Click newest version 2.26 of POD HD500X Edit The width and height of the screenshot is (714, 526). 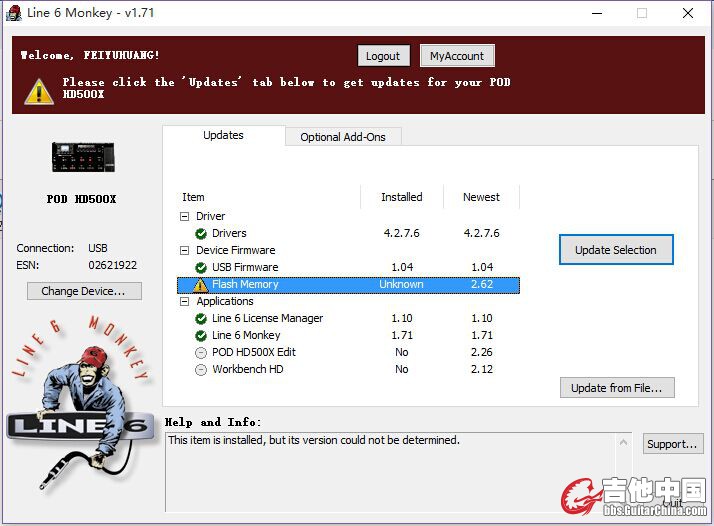coord(482,352)
